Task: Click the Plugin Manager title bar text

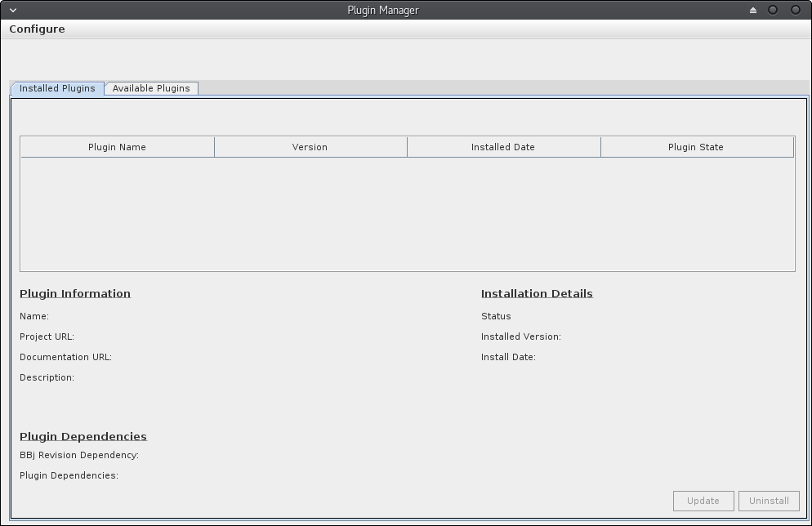Action: [383, 10]
